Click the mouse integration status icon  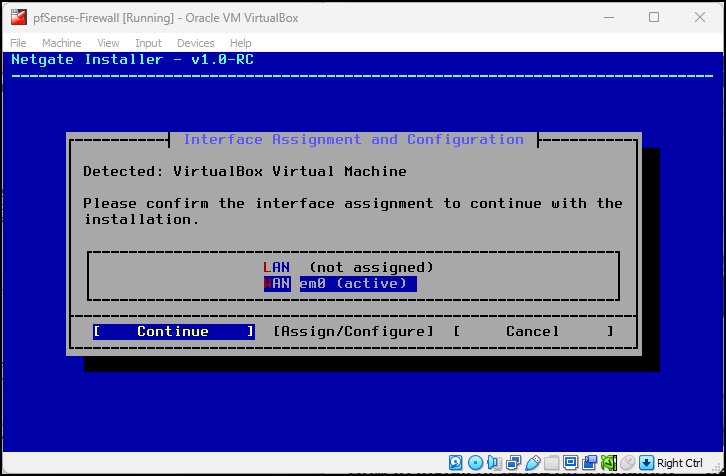point(627,463)
